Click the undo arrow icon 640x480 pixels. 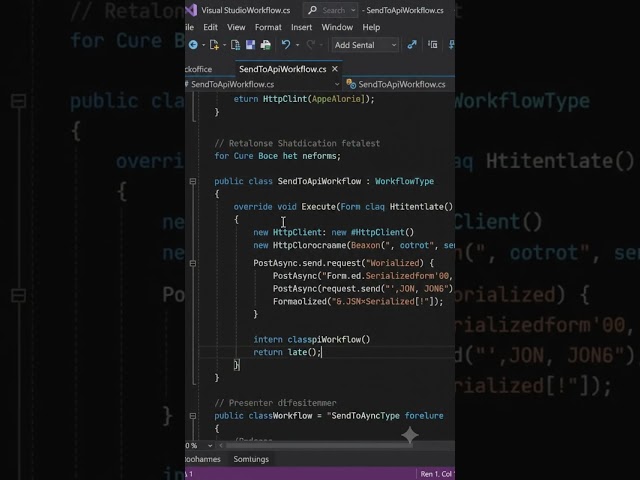pos(286,44)
